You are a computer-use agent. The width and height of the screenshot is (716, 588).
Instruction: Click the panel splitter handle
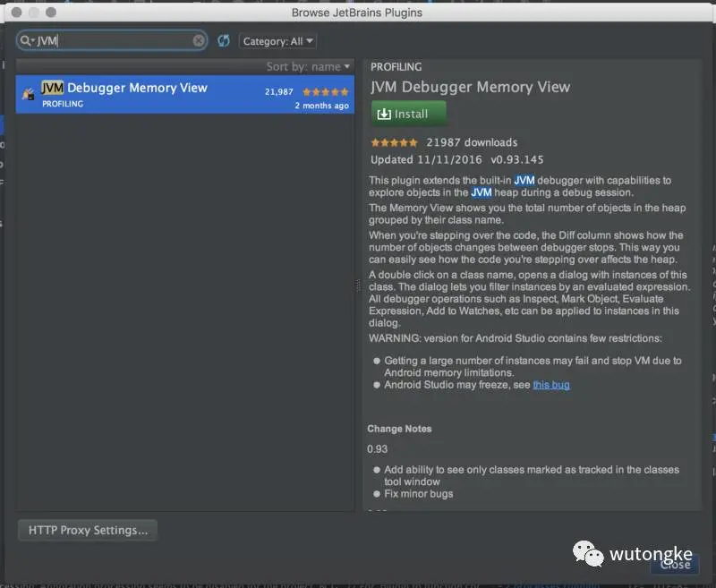(x=358, y=285)
